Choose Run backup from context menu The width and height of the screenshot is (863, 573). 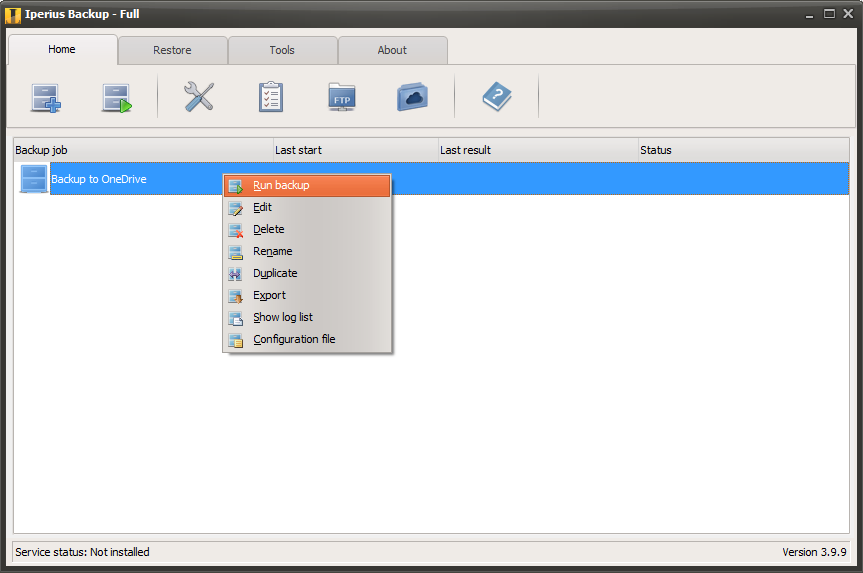click(x=307, y=185)
